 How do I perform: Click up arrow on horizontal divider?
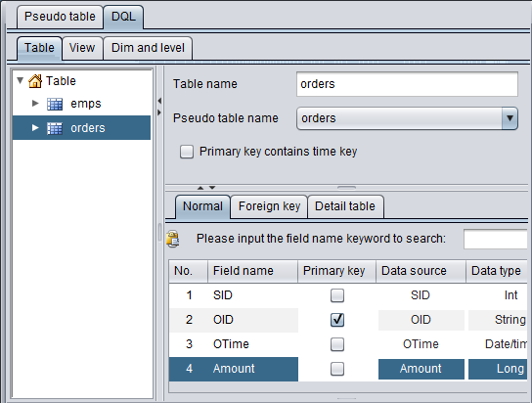pos(200,188)
